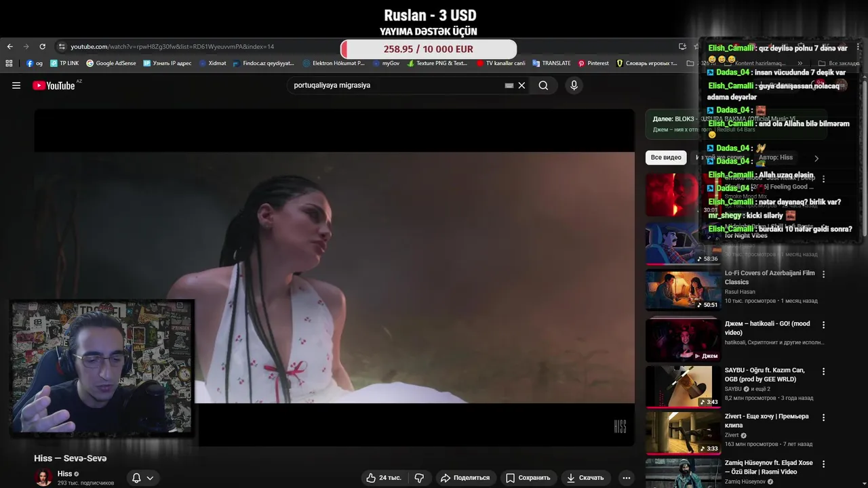Open Zamiq Hüseynov ft. Elşad Xose video
The width and height of the screenshot is (868, 488).
[x=768, y=468]
